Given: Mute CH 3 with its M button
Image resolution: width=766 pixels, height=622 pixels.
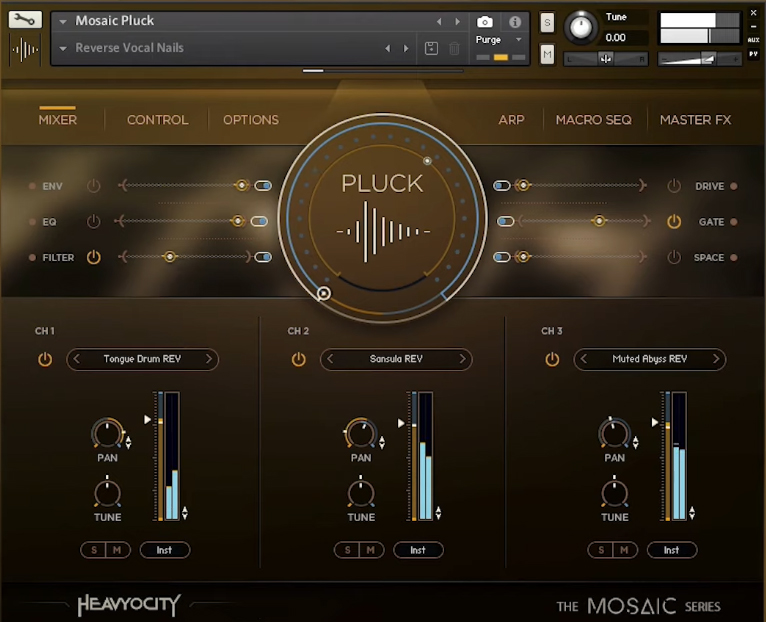Looking at the screenshot, I should [624, 550].
